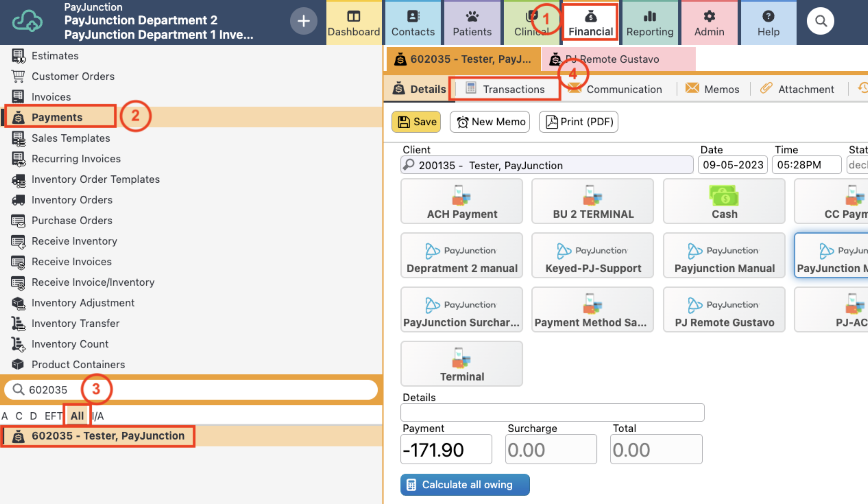
Task: Open the Help question mark tab
Action: coord(768,23)
